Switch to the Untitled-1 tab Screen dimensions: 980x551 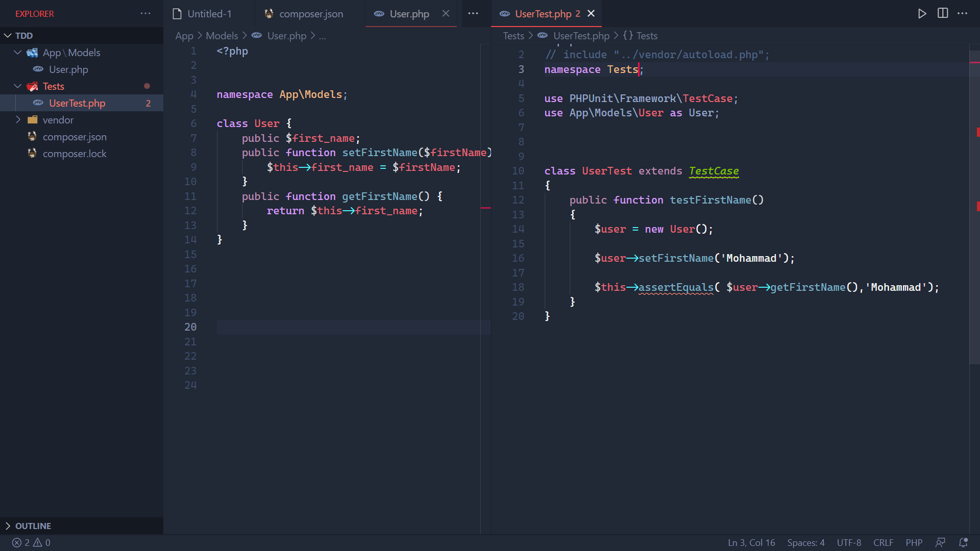[209, 14]
